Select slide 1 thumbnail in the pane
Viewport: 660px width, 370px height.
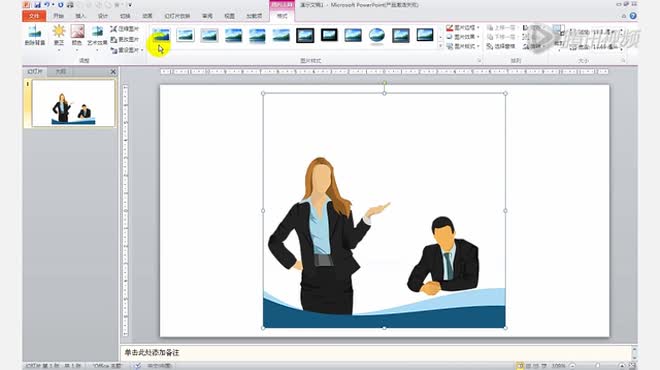coord(73,103)
